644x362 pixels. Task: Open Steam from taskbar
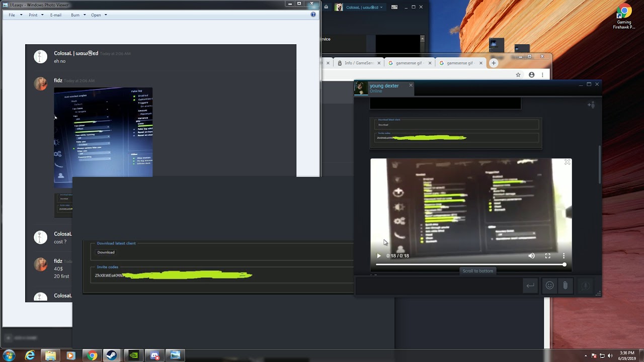coord(112,355)
